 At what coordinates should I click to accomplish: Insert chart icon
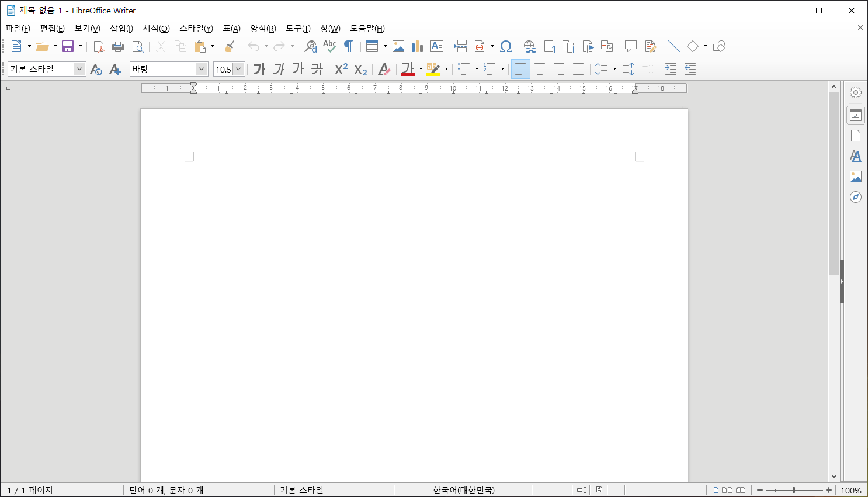click(417, 46)
